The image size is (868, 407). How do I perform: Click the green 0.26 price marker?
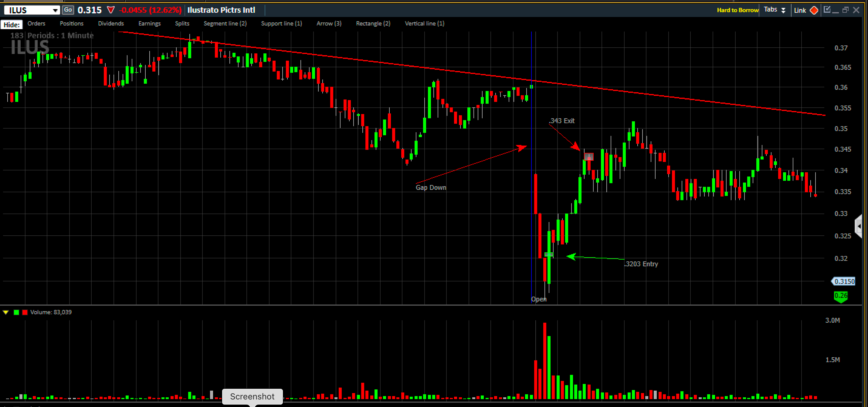point(841,296)
